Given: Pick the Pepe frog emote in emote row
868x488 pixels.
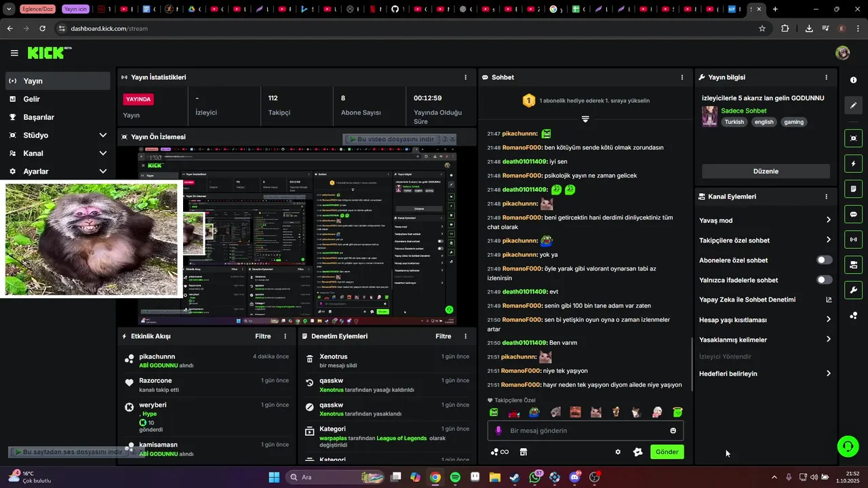Looking at the screenshot, I should coord(534,412).
